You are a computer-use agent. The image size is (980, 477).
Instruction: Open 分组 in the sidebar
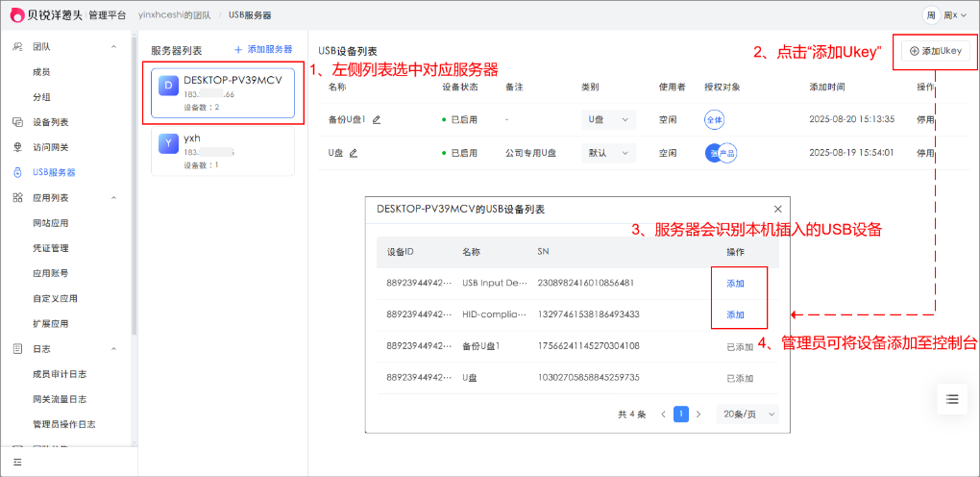[41, 97]
